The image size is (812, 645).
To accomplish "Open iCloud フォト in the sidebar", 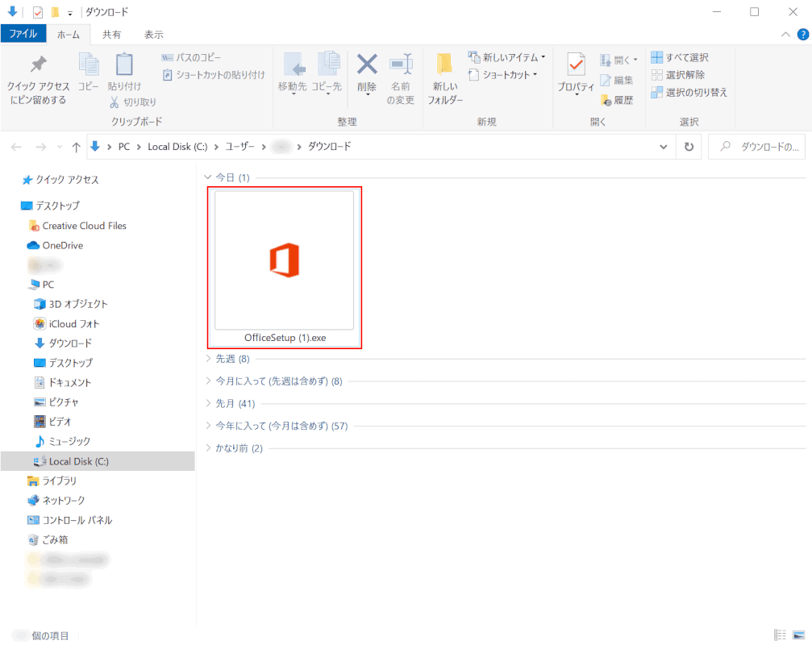I will (x=66, y=323).
